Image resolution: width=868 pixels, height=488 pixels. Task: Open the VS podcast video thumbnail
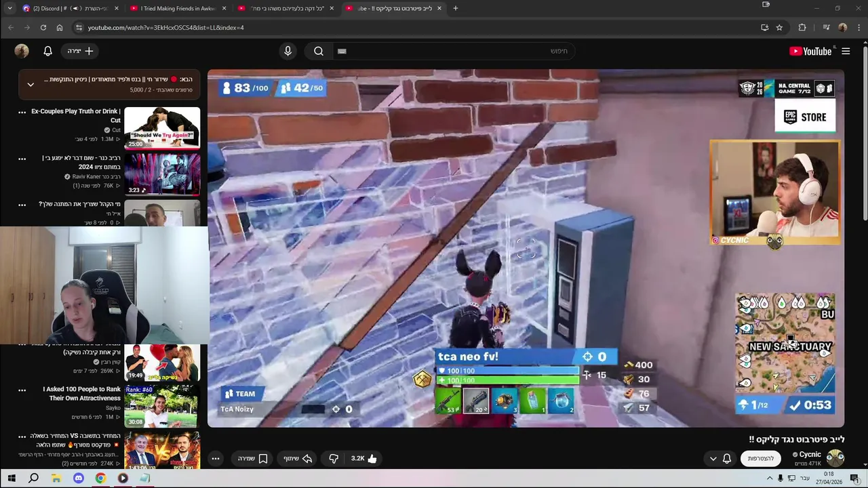(162, 450)
